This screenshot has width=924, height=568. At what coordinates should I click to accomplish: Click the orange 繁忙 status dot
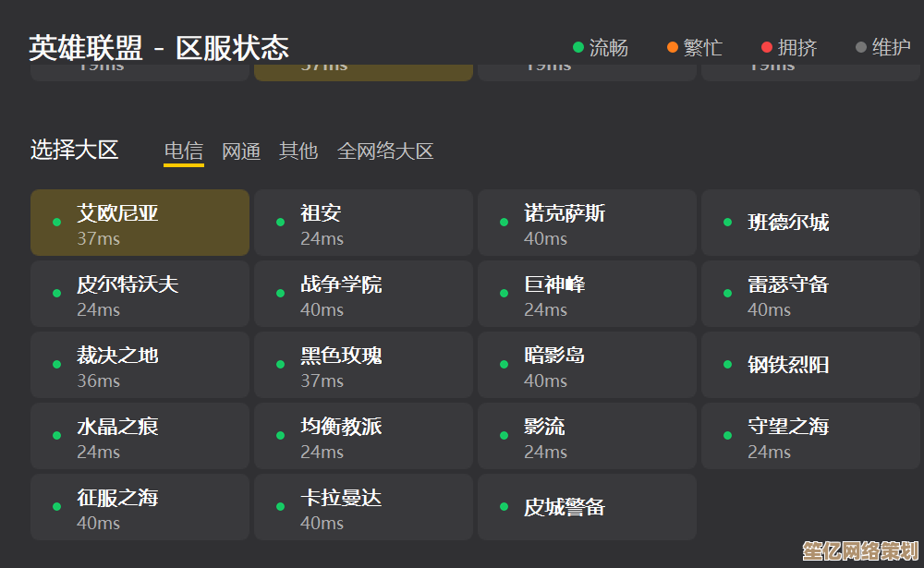tap(673, 47)
